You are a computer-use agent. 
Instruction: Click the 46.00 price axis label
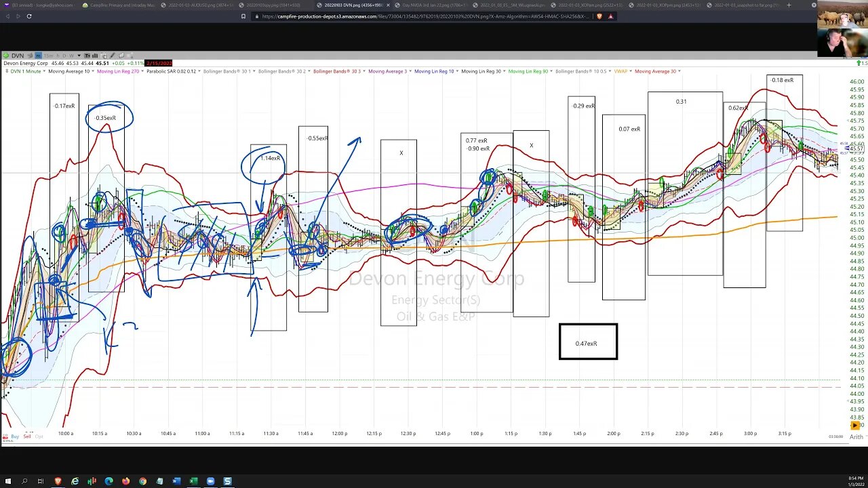[856, 82]
